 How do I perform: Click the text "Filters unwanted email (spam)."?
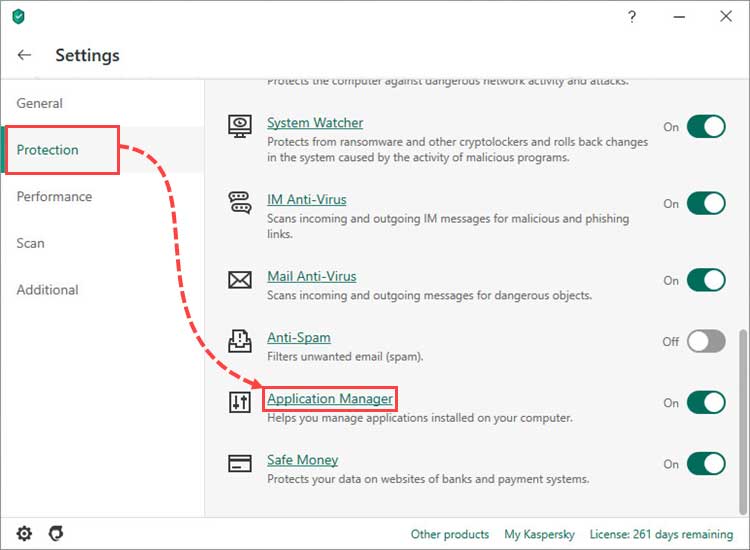tap(345, 357)
